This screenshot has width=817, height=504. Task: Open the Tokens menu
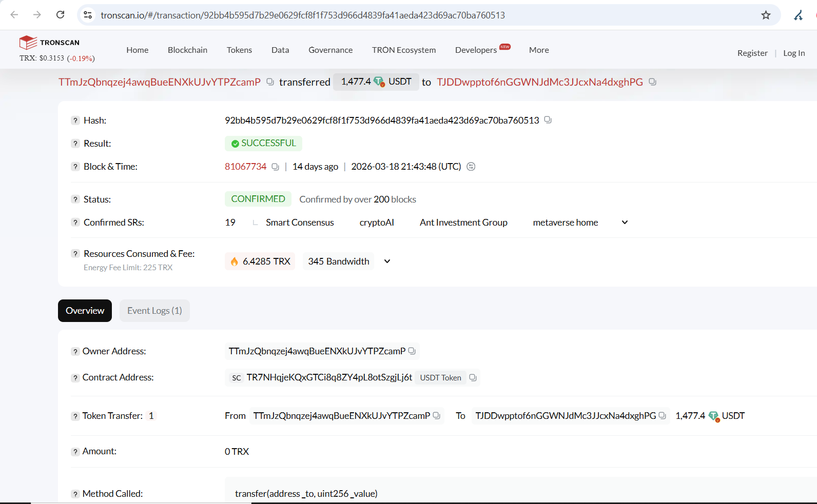coord(239,50)
